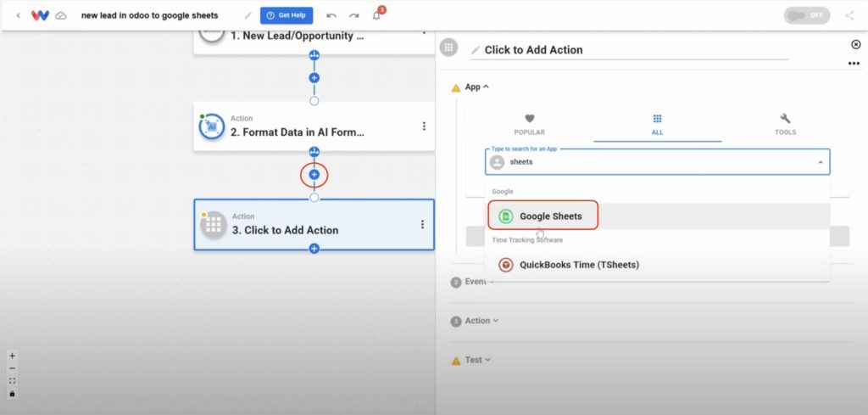Open the Workload W logo home
Screen dimensions: 868x415
(41, 15)
